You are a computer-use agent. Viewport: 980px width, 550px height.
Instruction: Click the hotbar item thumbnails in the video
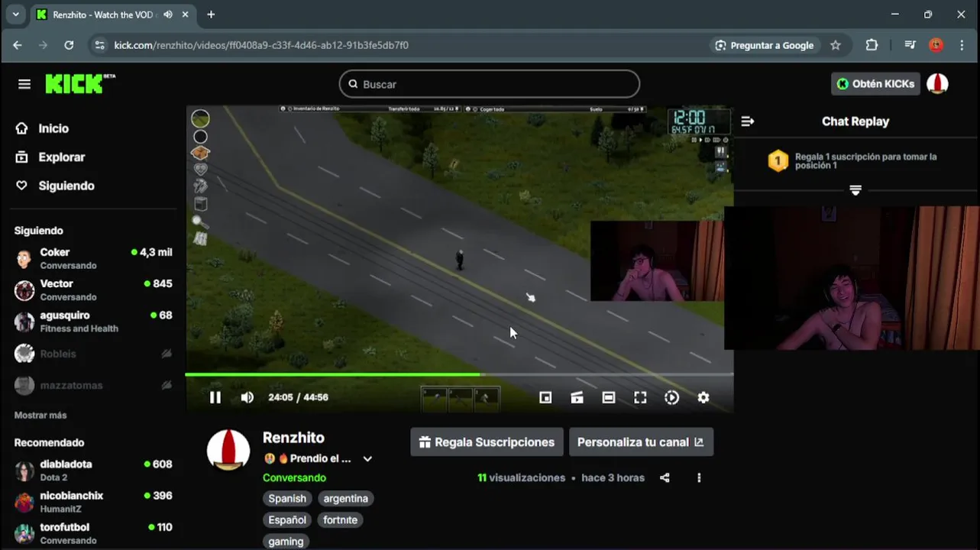461,398
